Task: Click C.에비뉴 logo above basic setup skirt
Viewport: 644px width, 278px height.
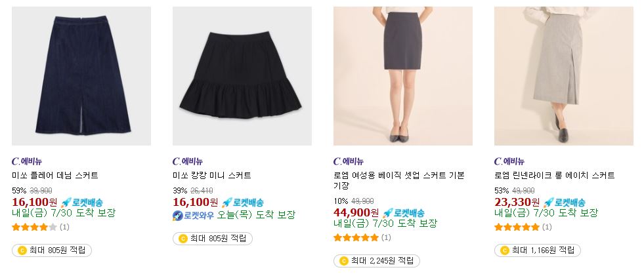Action: [349, 161]
